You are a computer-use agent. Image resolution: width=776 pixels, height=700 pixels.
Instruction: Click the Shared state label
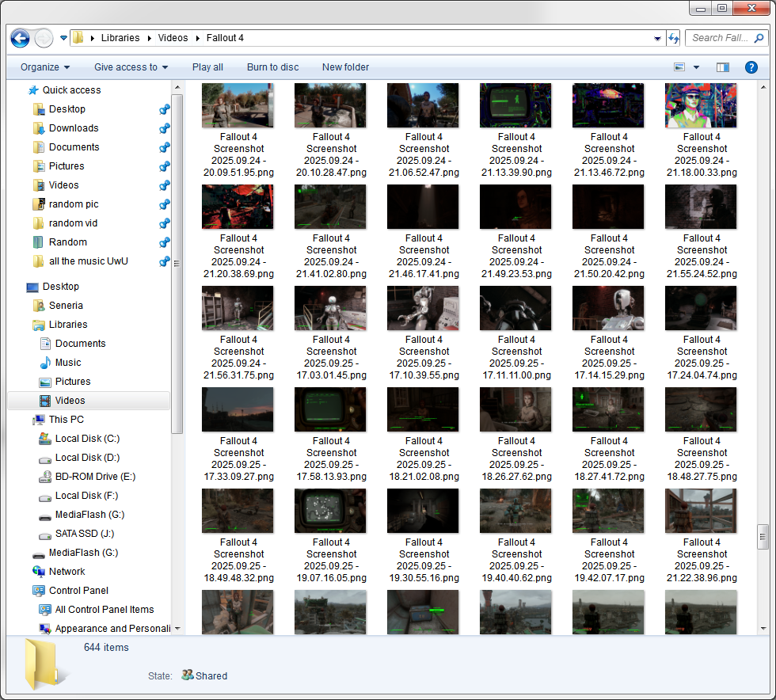tap(211, 675)
